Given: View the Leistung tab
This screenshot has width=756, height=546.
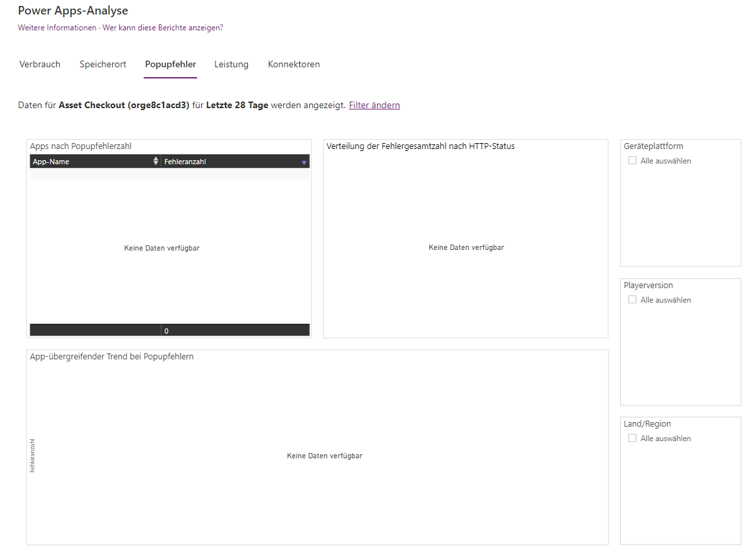Looking at the screenshot, I should [231, 64].
